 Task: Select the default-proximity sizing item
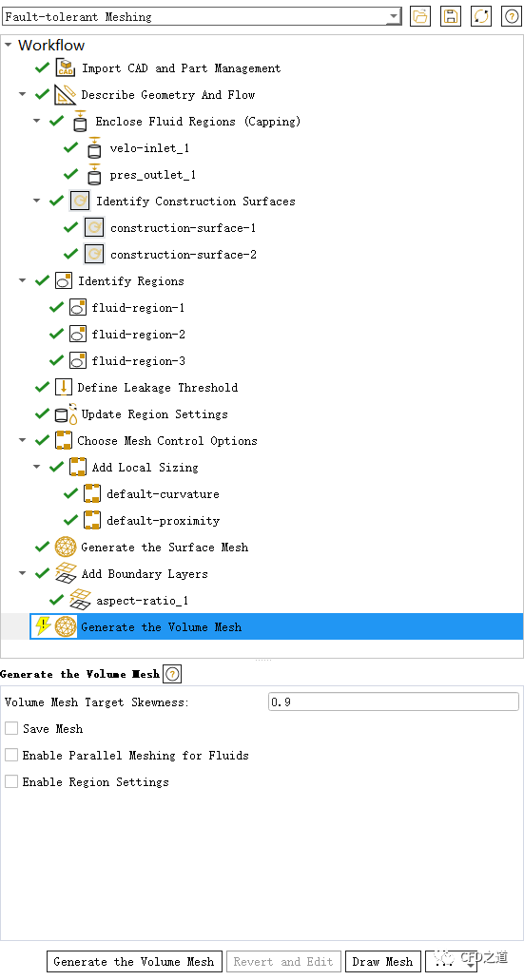pyautogui.click(x=164, y=521)
